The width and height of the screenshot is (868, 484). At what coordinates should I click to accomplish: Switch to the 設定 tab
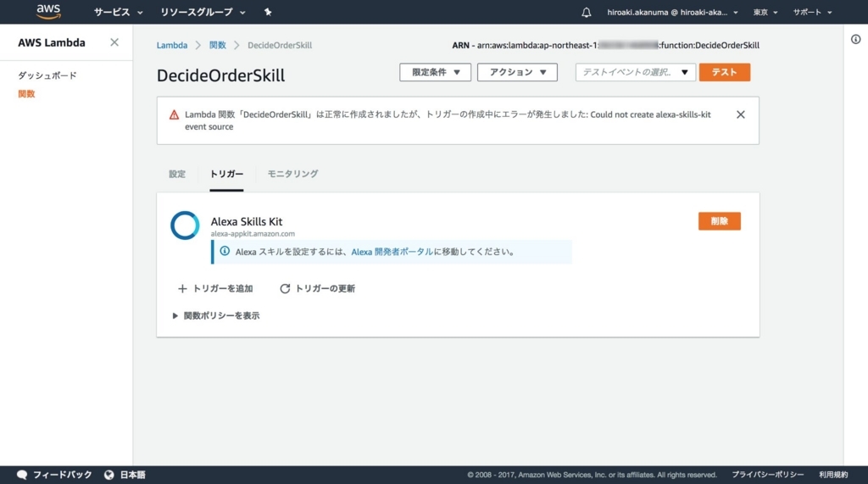tap(177, 174)
